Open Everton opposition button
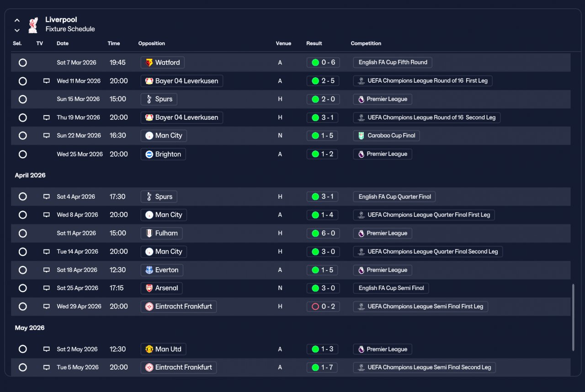This screenshot has height=392, width=585. pos(162,270)
